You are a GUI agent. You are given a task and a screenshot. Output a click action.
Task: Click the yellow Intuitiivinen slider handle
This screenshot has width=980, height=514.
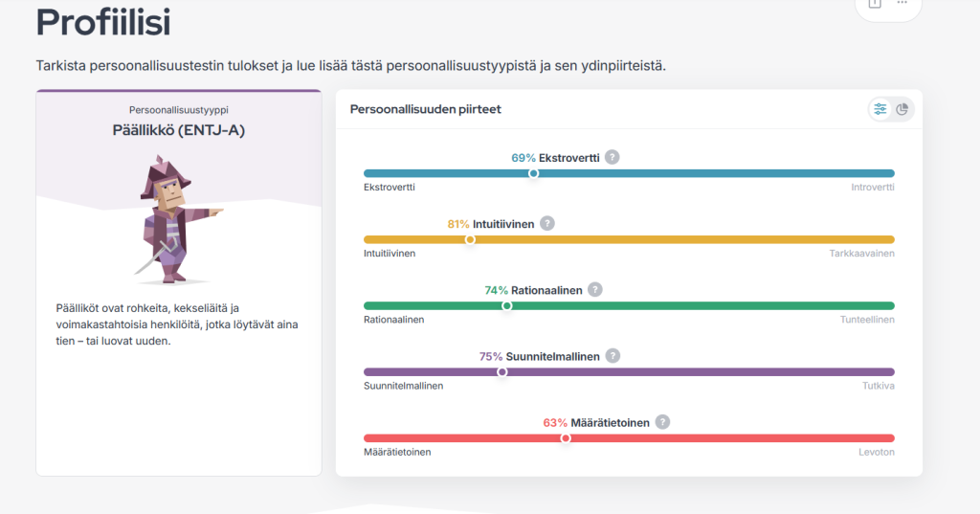pyautogui.click(x=470, y=239)
